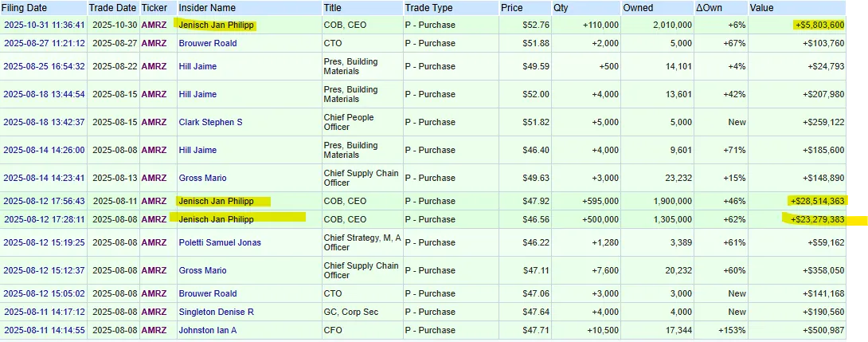This screenshot has width=868, height=342.
Task: Open Poletti Samuel Jonas insider page
Action: pyautogui.click(x=220, y=243)
